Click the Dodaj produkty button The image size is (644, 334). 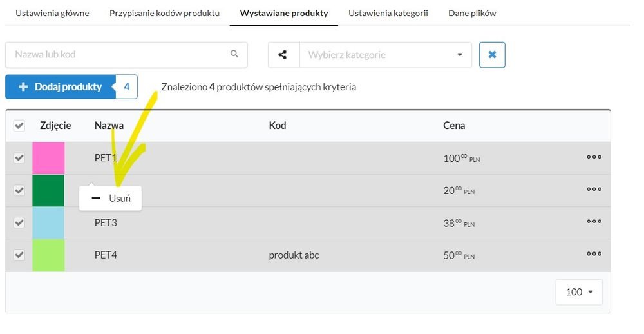61,87
